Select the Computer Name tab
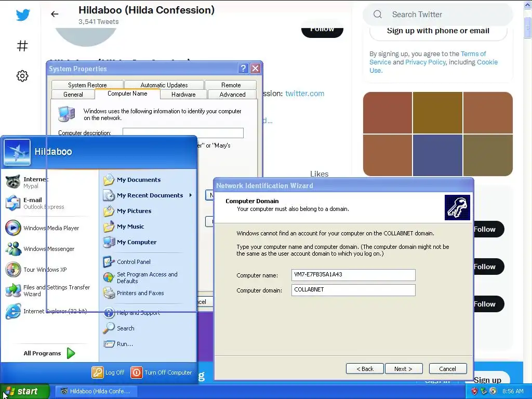 coord(127,94)
